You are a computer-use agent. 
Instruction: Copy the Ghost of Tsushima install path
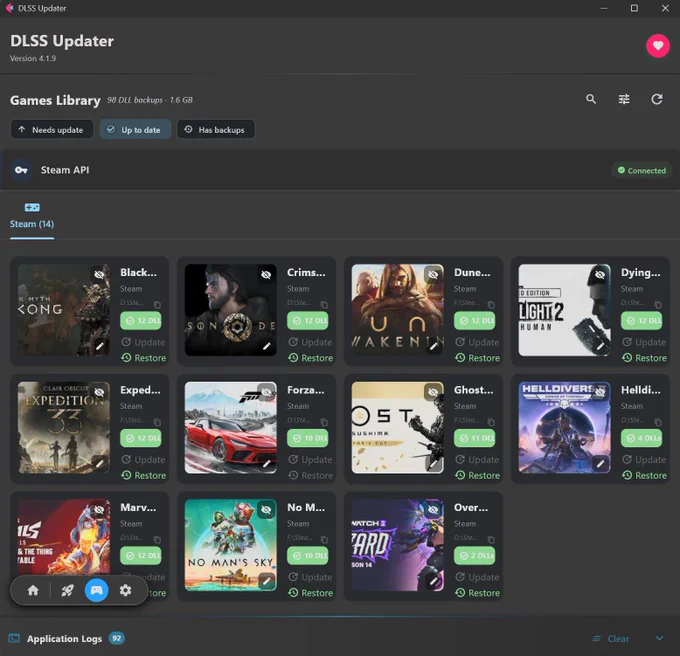[x=491, y=422]
